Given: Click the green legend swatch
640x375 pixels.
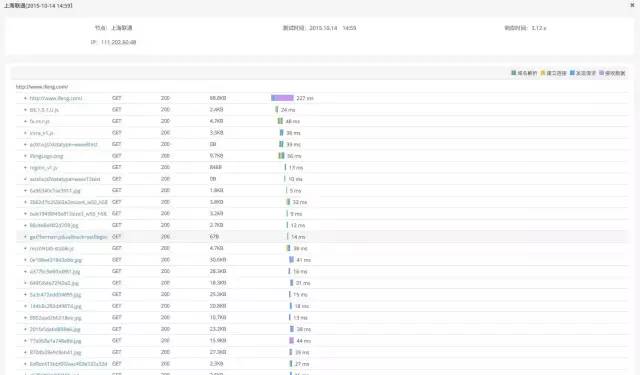Looking at the screenshot, I should coord(513,73).
